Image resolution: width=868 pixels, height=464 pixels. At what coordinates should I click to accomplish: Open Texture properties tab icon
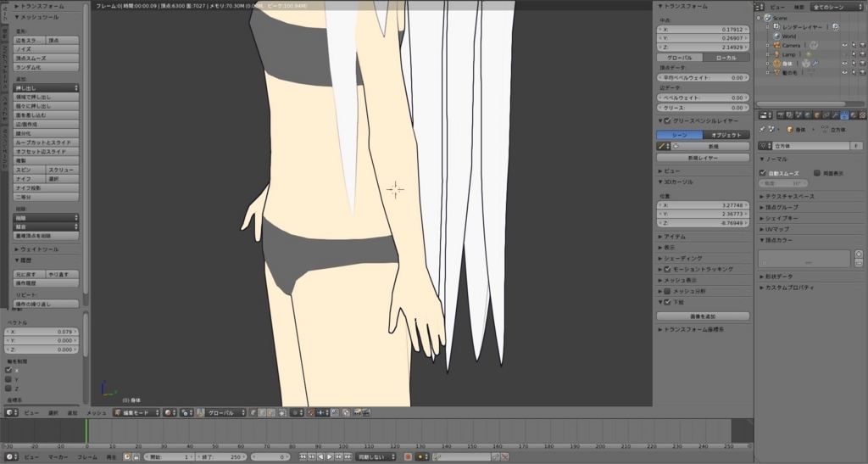(862, 115)
